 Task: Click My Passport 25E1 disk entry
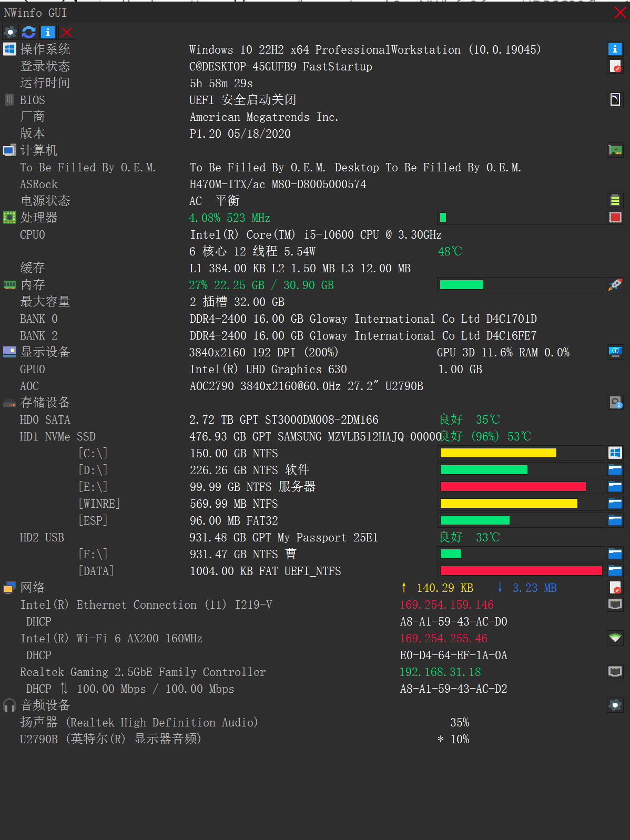(284, 537)
